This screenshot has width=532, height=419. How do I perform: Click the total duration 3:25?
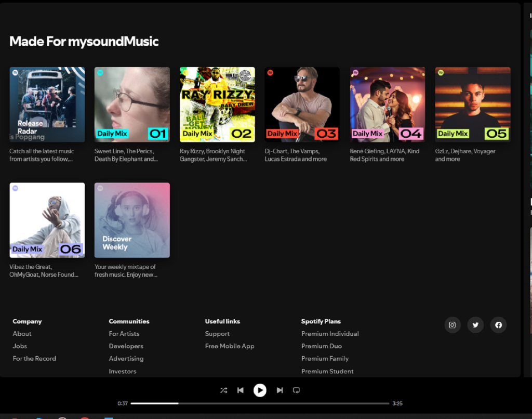click(397, 403)
